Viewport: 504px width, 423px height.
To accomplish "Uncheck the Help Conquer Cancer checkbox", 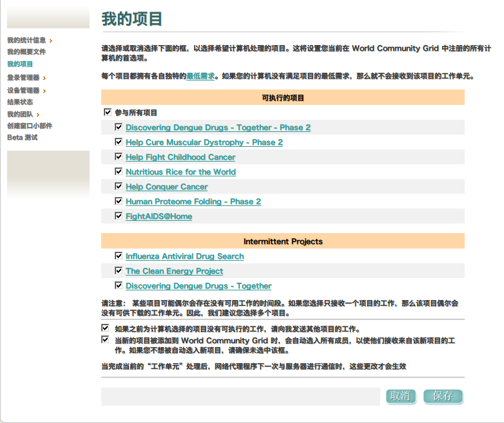I will [x=119, y=186].
